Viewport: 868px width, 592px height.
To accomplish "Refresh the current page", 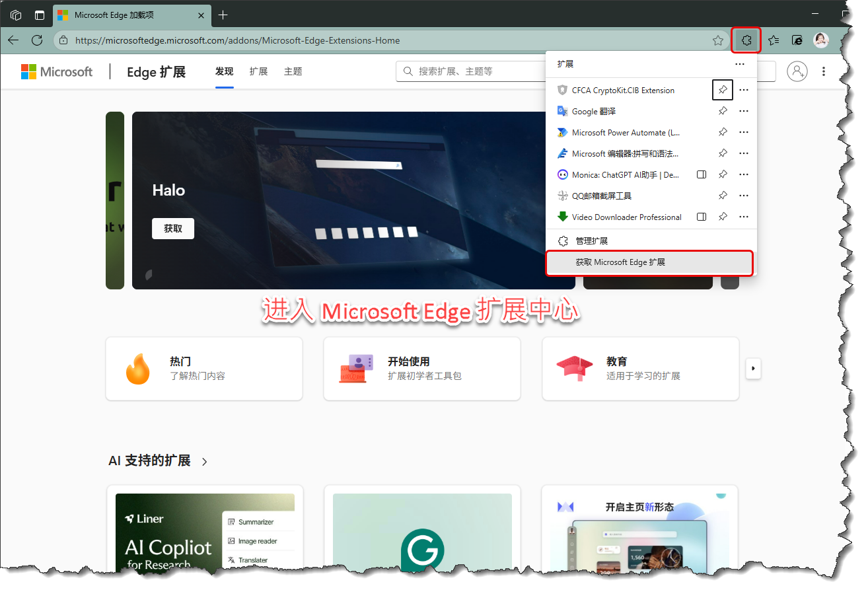I will tap(37, 40).
